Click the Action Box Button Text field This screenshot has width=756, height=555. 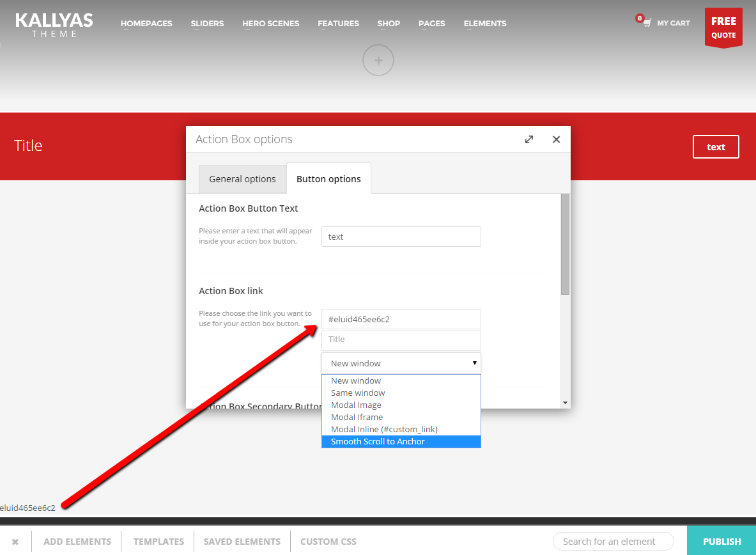[401, 237]
